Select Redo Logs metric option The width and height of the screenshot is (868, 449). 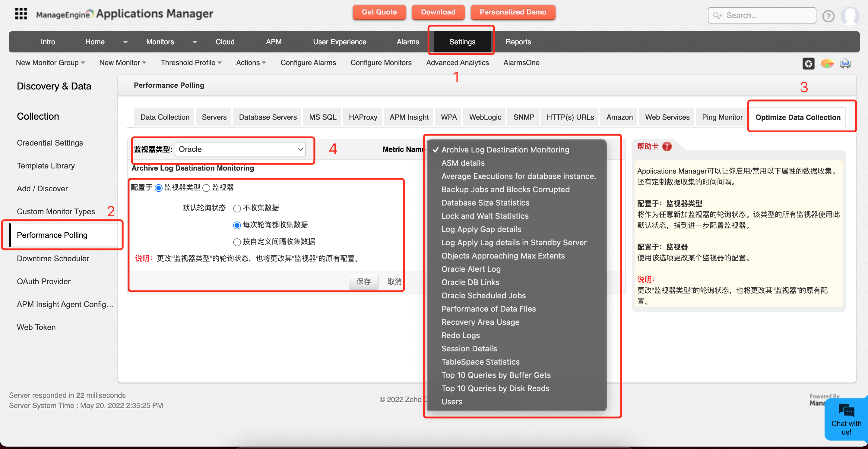[x=516, y=335]
